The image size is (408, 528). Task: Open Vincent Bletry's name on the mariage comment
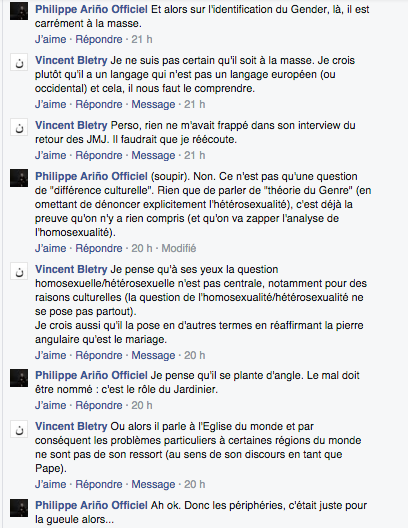tap(71, 269)
